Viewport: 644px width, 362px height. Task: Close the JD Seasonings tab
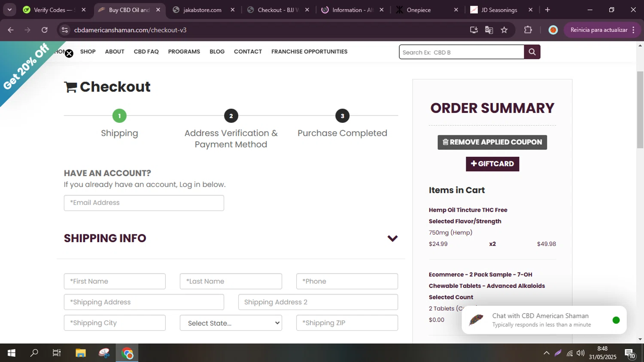point(531,10)
